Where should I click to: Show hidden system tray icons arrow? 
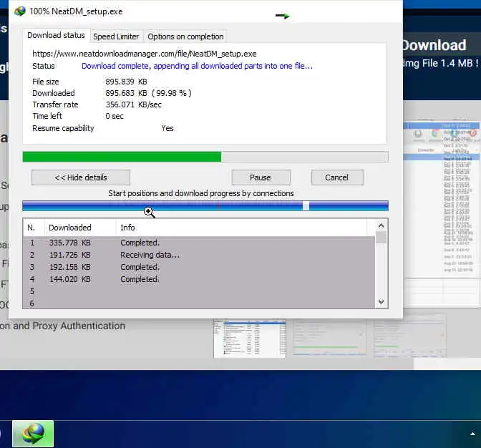pyautogui.click(x=472, y=434)
